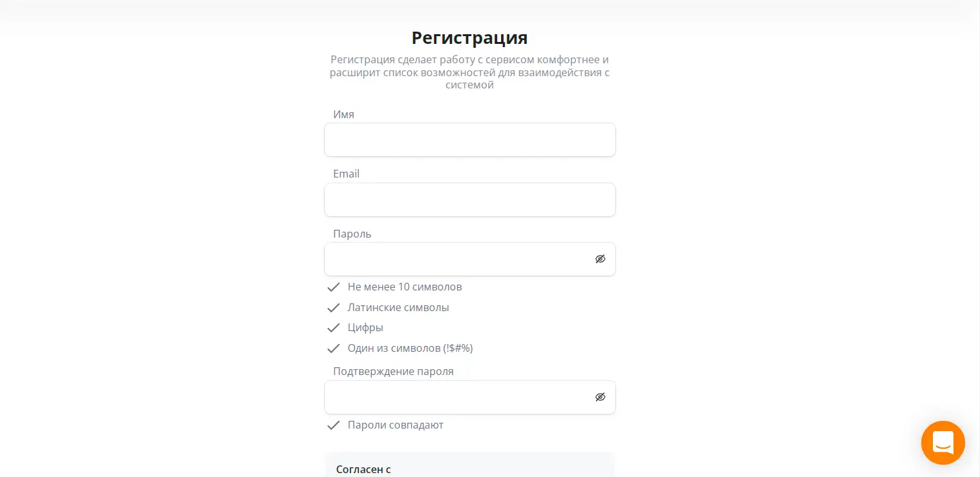Click the registration description paragraph

pos(470,72)
